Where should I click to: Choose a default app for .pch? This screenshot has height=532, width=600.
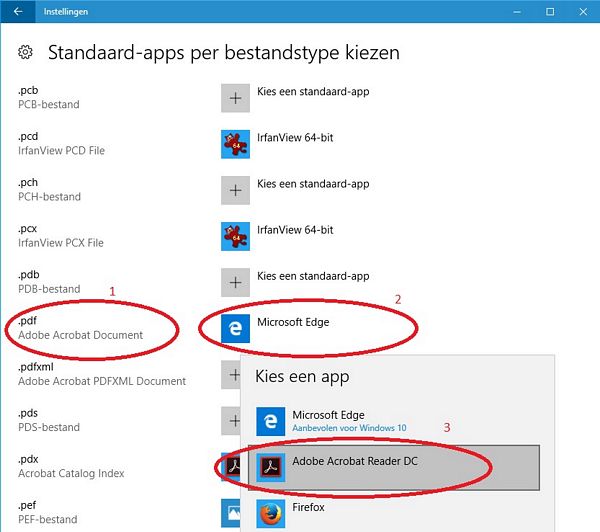pyautogui.click(x=313, y=184)
